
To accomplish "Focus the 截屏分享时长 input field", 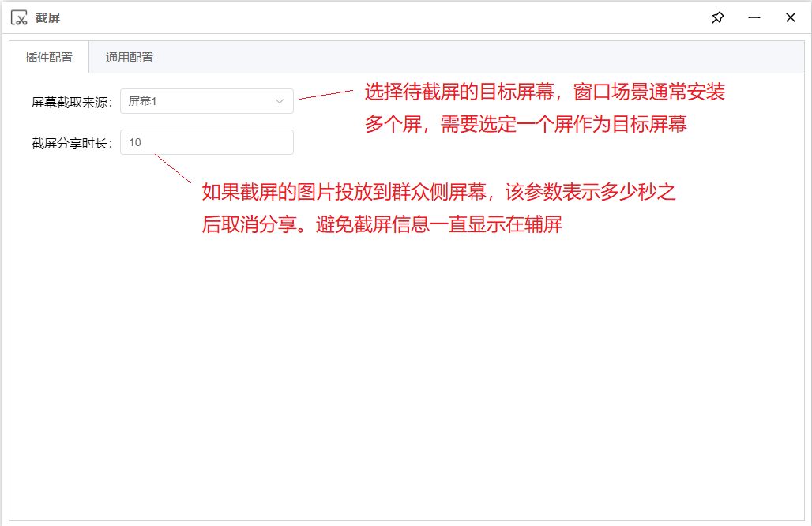I will (207, 142).
